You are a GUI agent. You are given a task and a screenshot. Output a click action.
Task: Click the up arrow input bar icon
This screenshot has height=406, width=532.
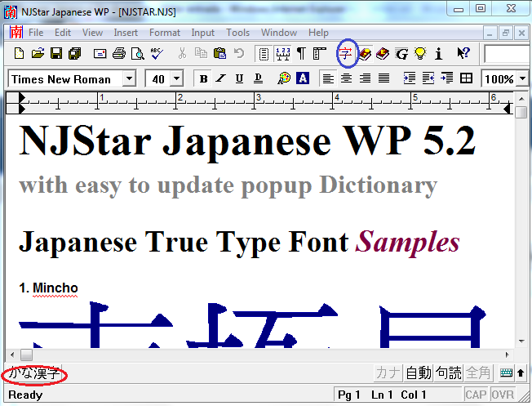tap(521, 373)
